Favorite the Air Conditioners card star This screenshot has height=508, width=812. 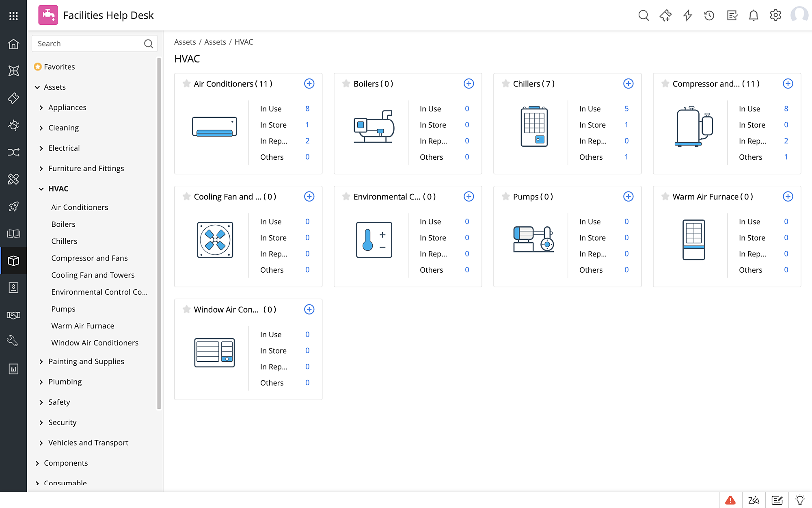[x=186, y=84]
